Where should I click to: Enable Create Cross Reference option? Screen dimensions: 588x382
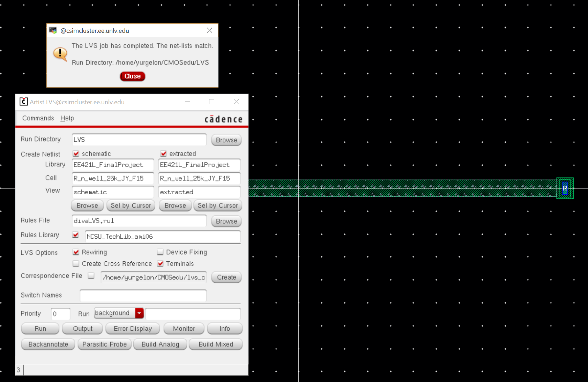point(76,263)
